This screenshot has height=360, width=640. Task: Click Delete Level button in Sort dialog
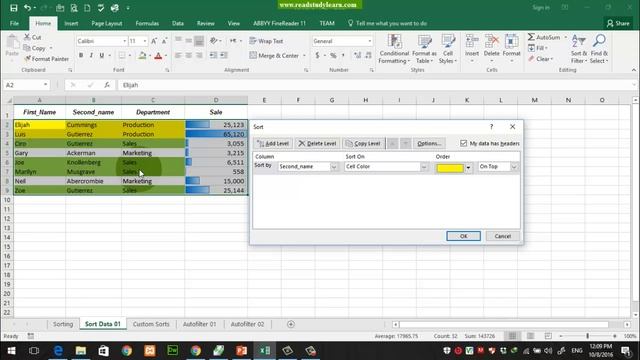click(x=317, y=143)
